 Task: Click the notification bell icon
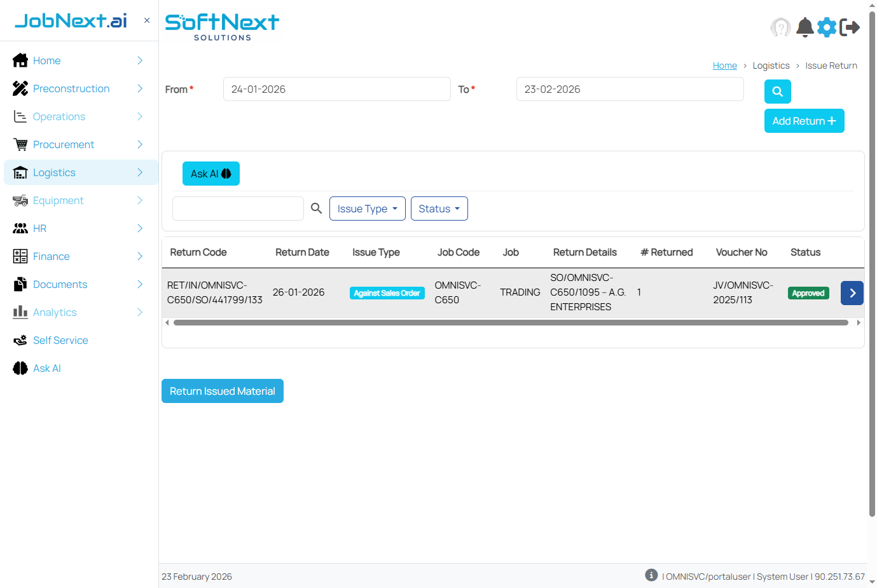pos(804,27)
